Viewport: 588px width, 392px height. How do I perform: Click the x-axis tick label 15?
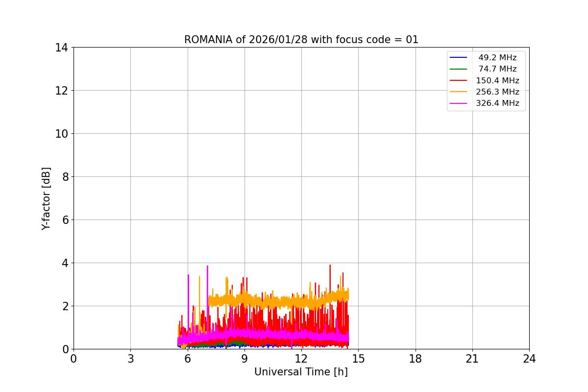pyautogui.click(x=358, y=359)
